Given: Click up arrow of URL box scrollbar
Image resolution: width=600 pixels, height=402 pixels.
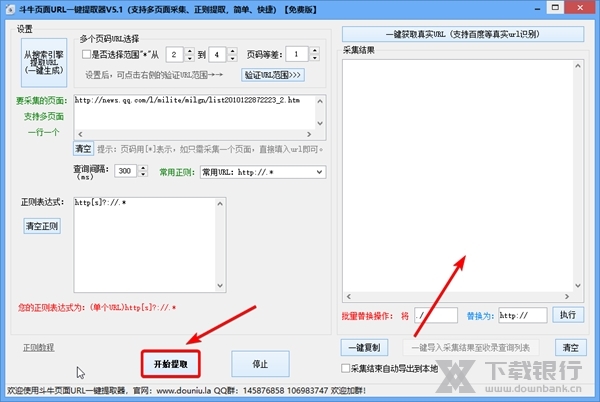Looking at the screenshot, I should pyautogui.click(x=320, y=101).
